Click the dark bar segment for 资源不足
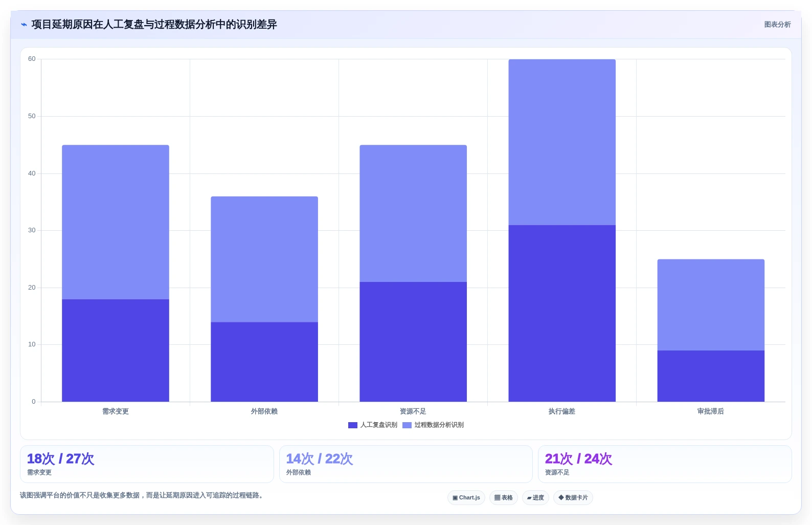812x525 pixels. click(x=413, y=342)
